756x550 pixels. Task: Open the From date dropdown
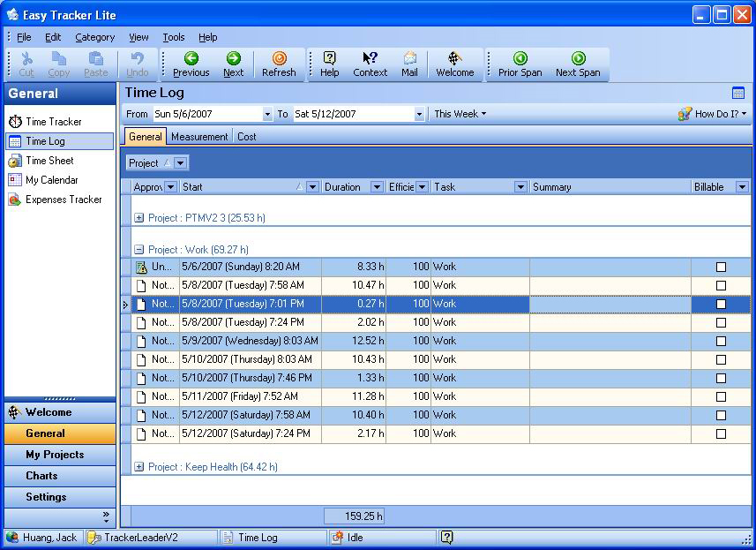(x=267, y=115)
